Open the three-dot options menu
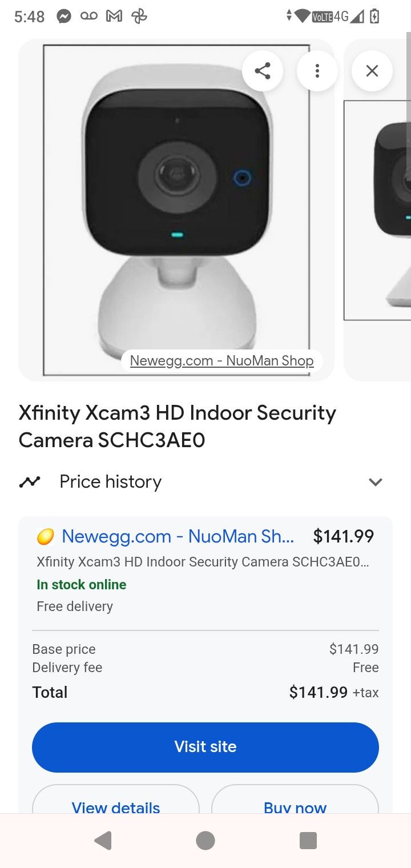Viewport: 411px width, 868px height. click(x=317, y=71)
